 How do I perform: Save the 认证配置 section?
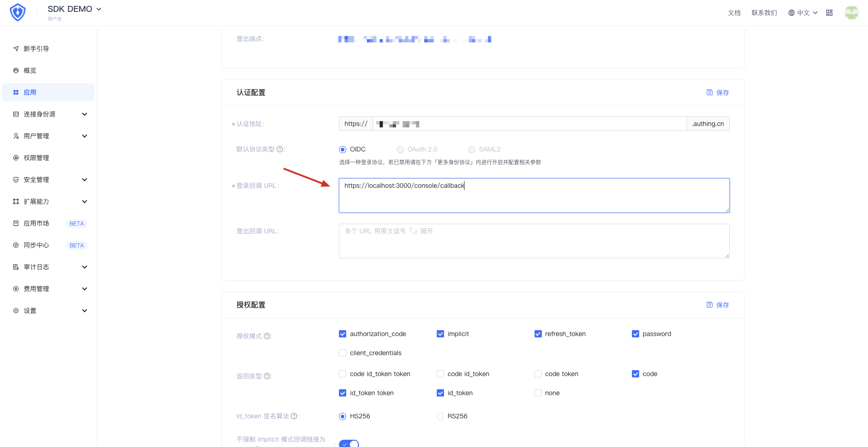tap(717, 92)
